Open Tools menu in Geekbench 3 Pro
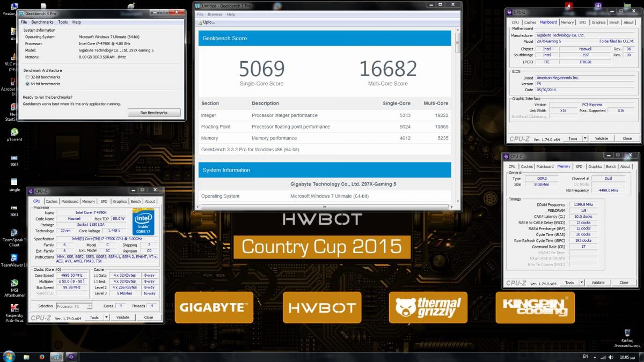The height and width of the screenshot is (362, 644). 63,22
